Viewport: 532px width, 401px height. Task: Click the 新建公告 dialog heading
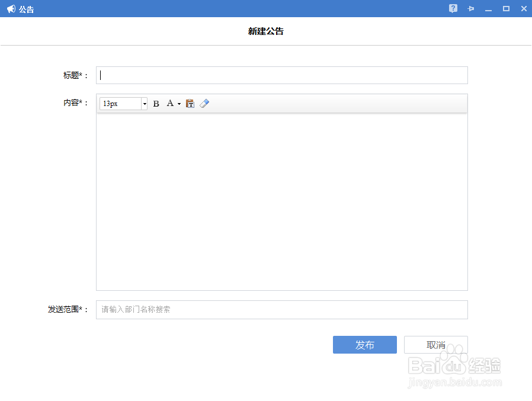[x=266, y=31]
